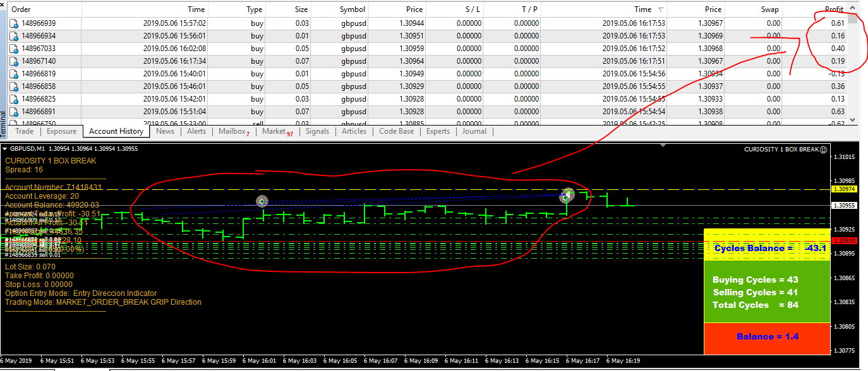Click the expert advisor smiley face icon
This screenshot has height=371, width=868.
823,150
